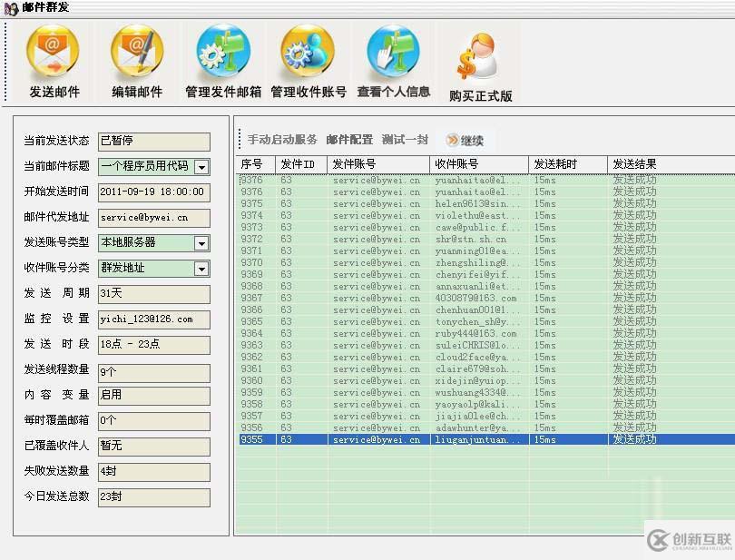Screen dimensions: 735x560
Task: Select row 9357 with jiajia0lee recipient
Action: 485,416
